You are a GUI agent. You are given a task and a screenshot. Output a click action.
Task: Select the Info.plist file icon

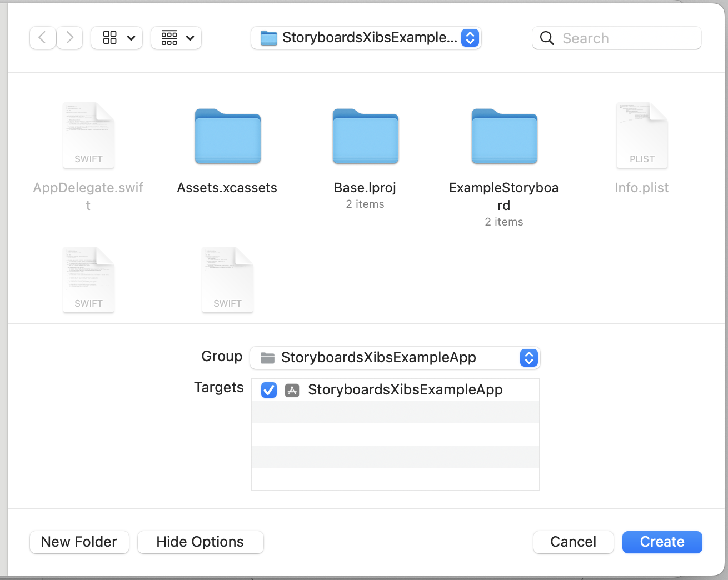642,136
